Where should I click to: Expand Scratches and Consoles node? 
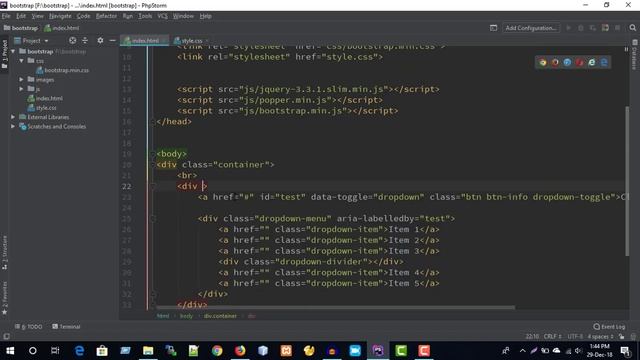(13, 126)
